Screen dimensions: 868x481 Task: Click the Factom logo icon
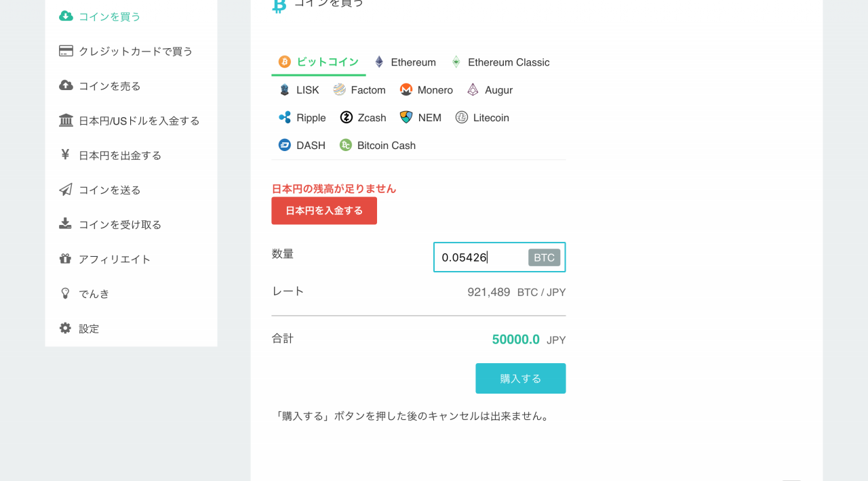point(339,89)
